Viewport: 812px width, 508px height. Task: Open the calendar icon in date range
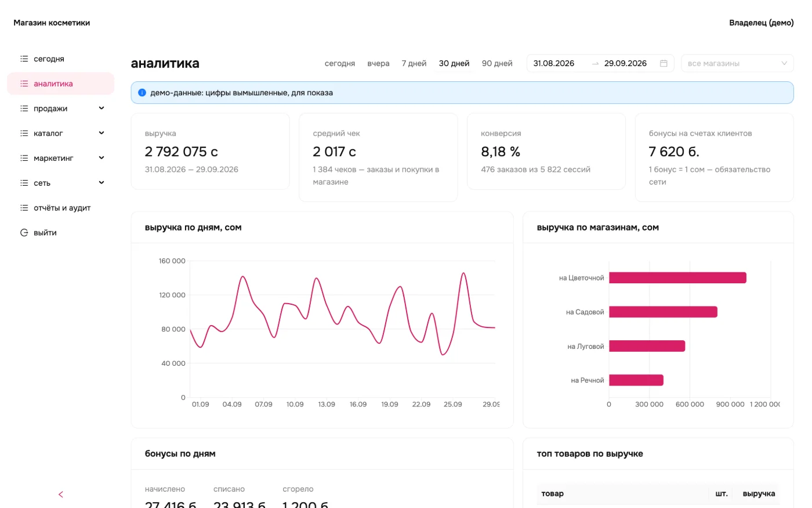664,63
